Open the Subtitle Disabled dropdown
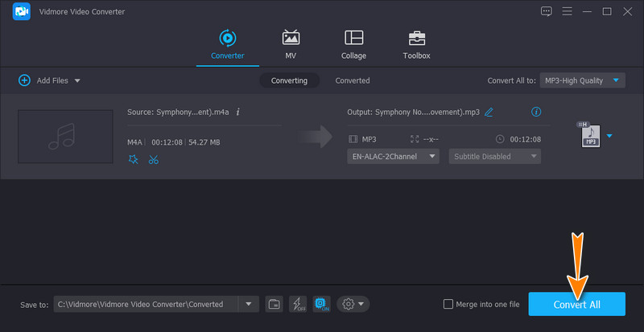 coord(494,156)
